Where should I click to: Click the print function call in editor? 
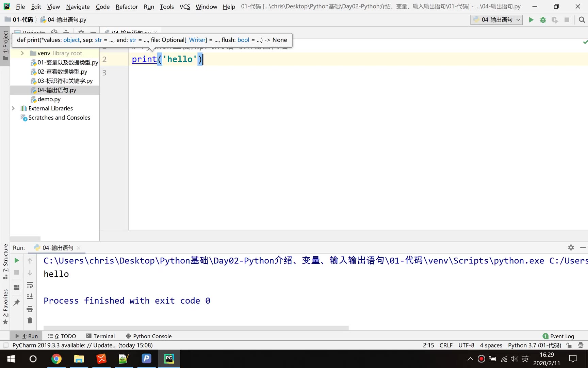pos(144,59)
